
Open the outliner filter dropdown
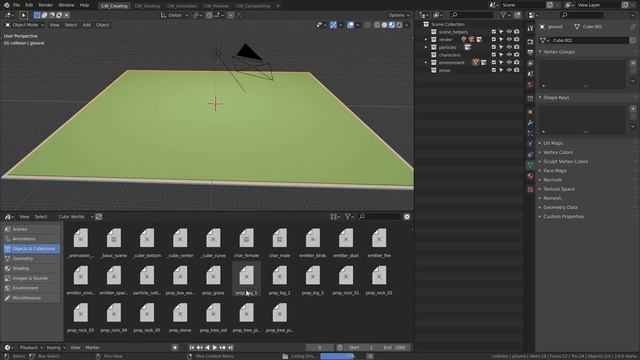(x=505, y=15)
